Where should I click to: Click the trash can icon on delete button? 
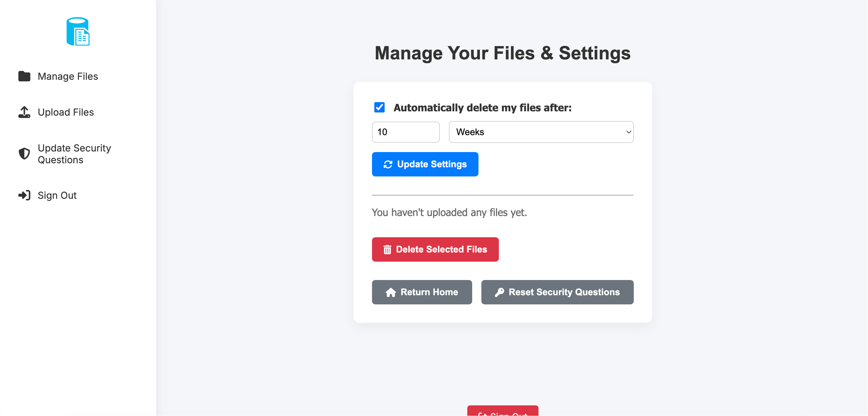click(x=387, y=250)
